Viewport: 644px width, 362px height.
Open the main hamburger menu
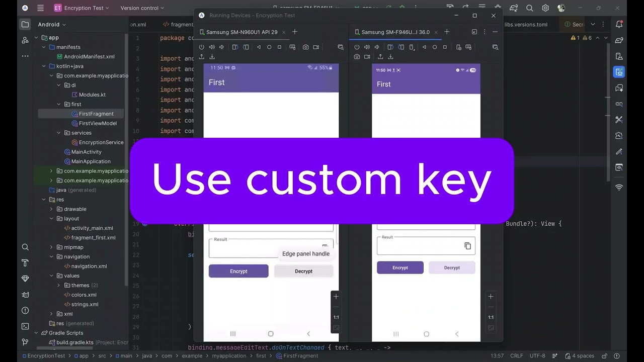[40, 8]
